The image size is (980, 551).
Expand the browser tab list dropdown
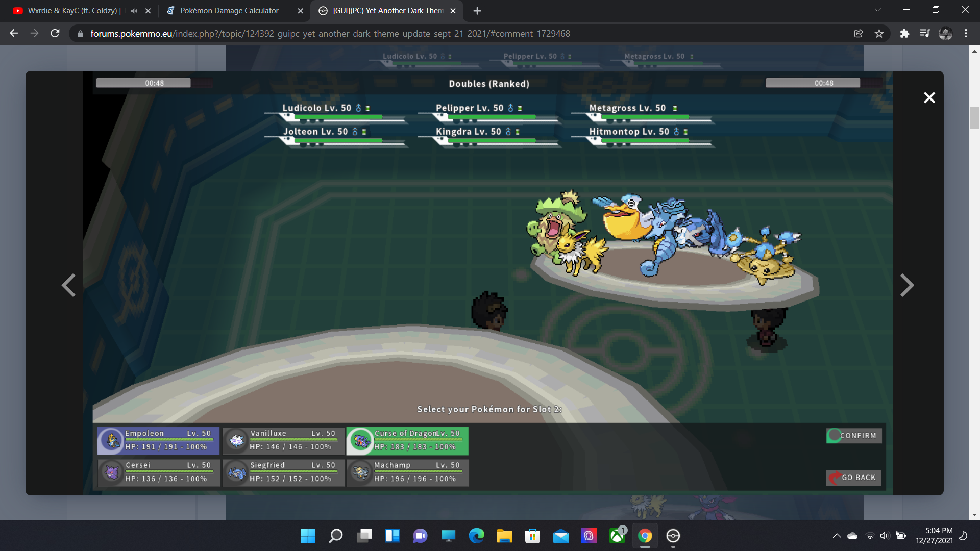coord(877,10)
